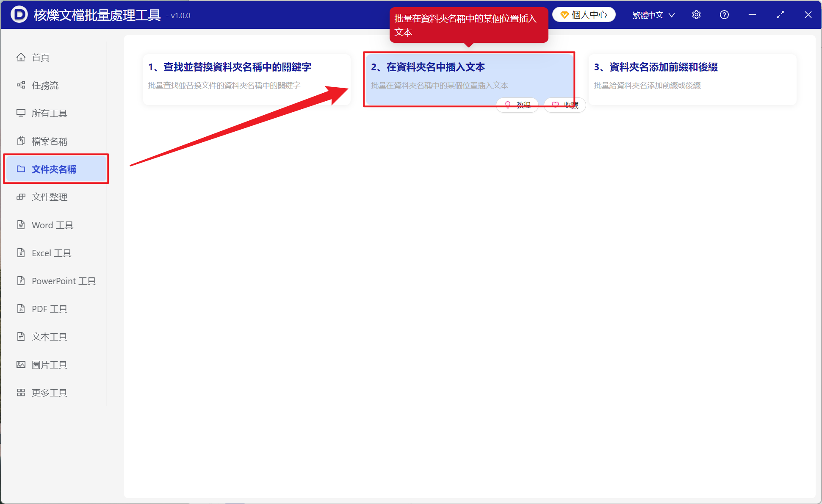Open PDF 工具 category
Image resolution: width=822 pixels, height=504 pixels.
click(56, 309)
